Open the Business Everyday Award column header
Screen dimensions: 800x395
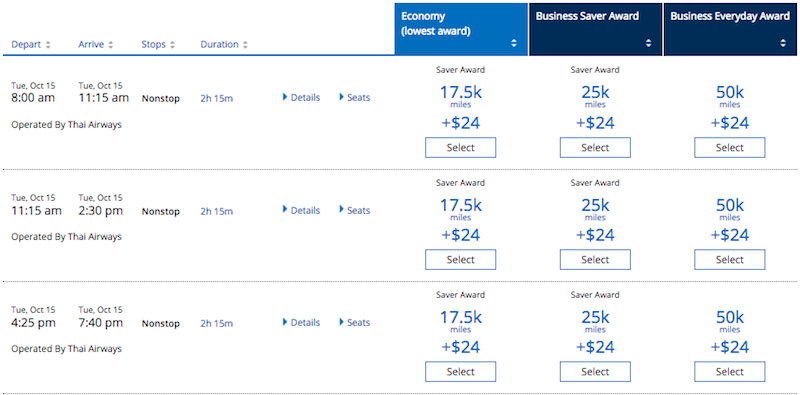731,29
